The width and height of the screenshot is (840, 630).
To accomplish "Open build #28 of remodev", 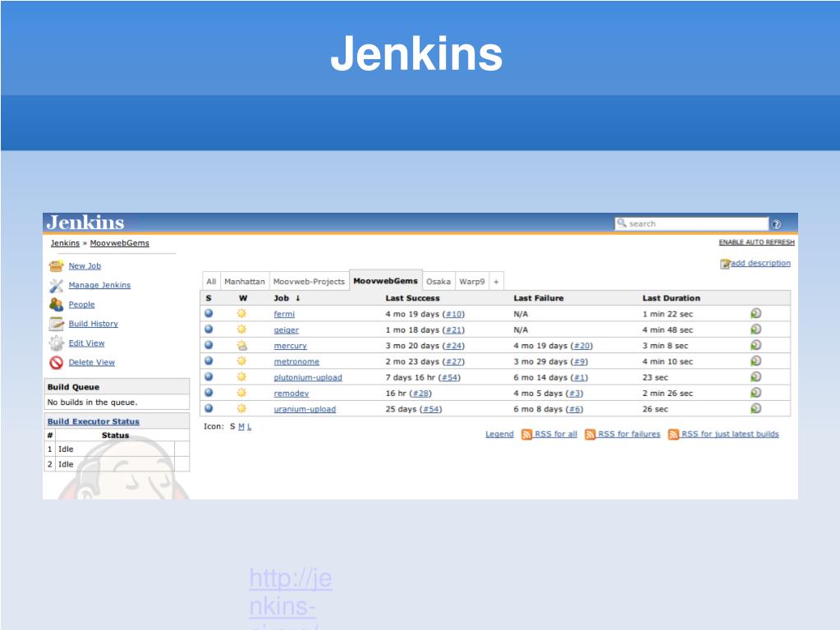I will 420,393.
